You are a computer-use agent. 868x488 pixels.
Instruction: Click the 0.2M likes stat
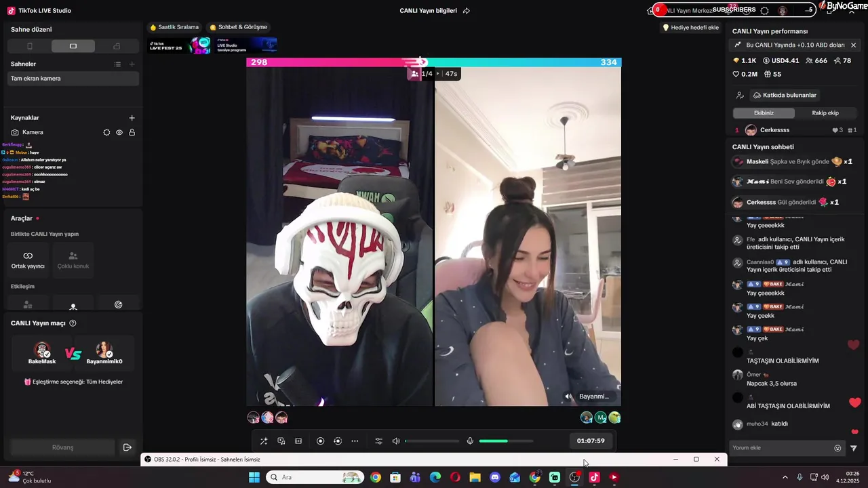(x=745, y=75)
